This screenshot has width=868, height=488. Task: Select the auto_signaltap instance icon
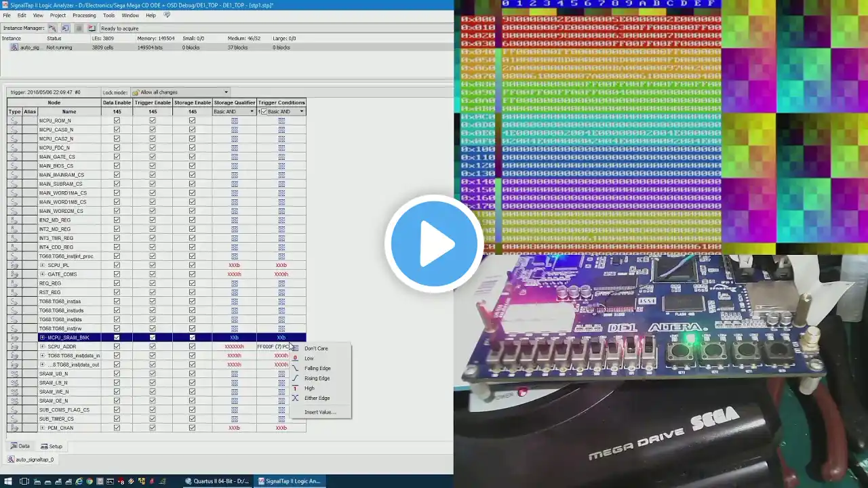[x=14, y=47]
